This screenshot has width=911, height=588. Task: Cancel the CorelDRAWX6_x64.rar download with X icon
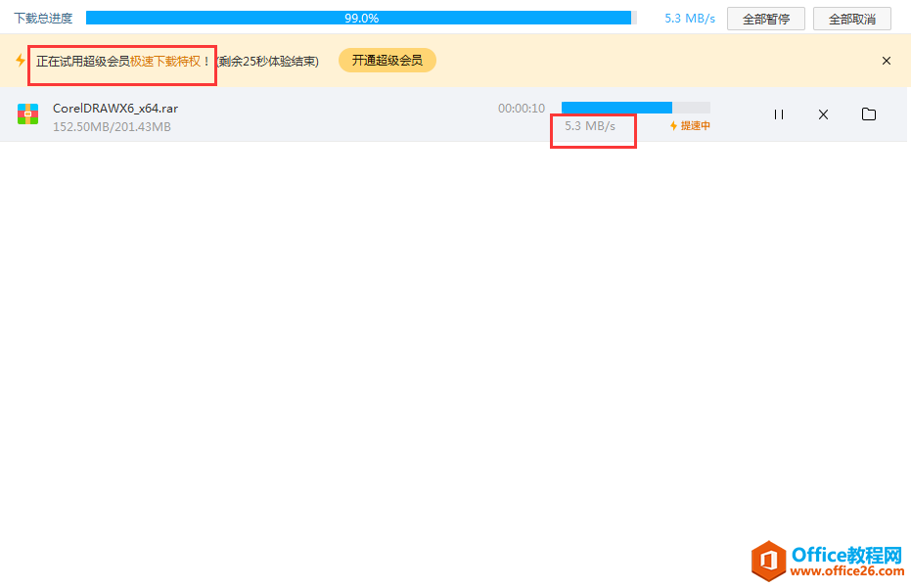click(823, 114)
